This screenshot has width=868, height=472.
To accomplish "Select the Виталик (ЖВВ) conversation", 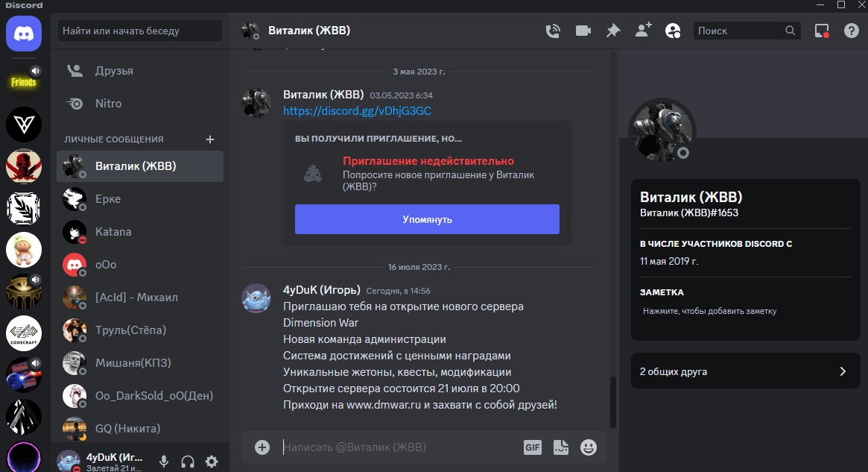I will click(140, 166).
